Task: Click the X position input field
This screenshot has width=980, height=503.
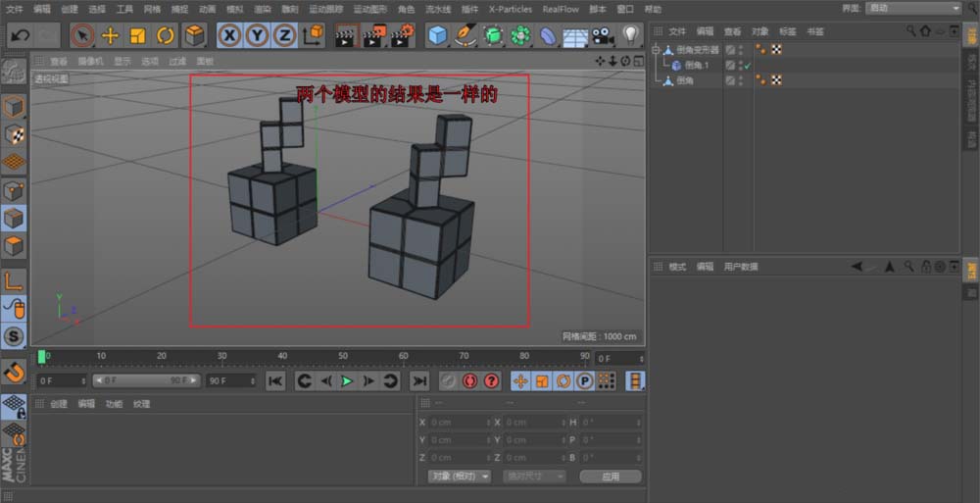Action: [x=459, y=422]
